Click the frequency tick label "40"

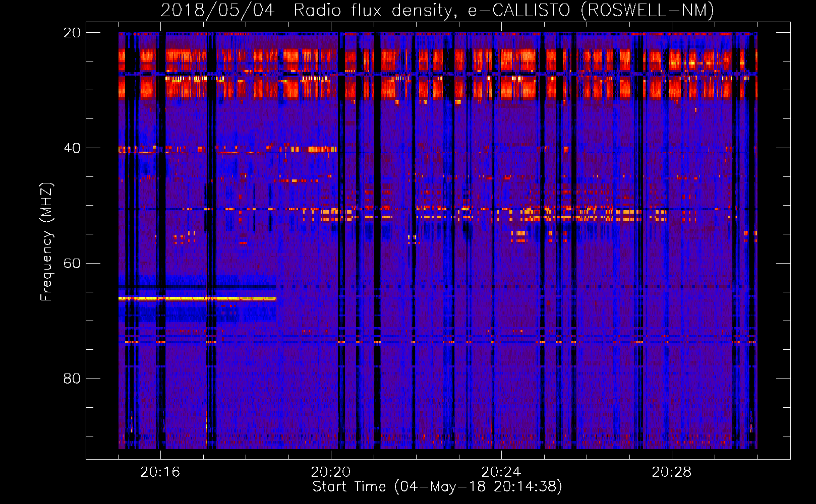click(72, 148)
